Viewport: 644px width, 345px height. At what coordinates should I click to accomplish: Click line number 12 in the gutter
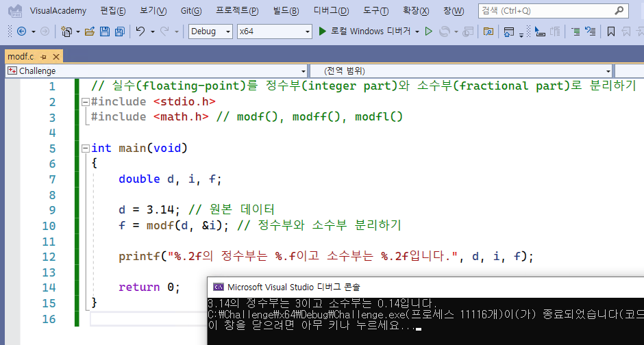[49, 257]
